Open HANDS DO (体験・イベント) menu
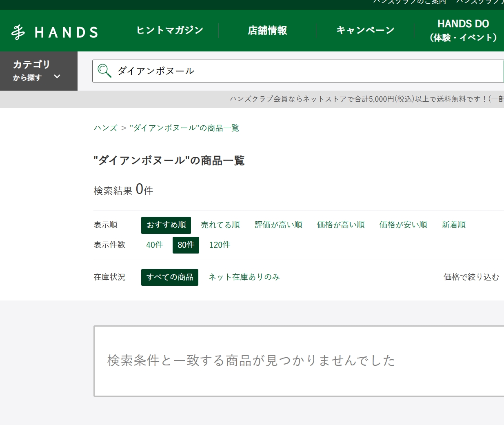 pyautogui.click(x=463, y=31)
